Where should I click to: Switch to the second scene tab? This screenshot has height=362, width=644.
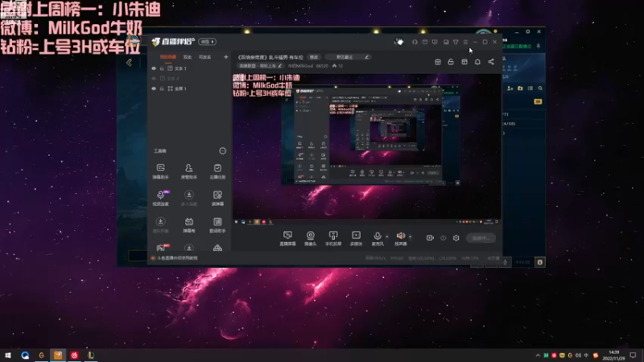click(x=188, y=57)
